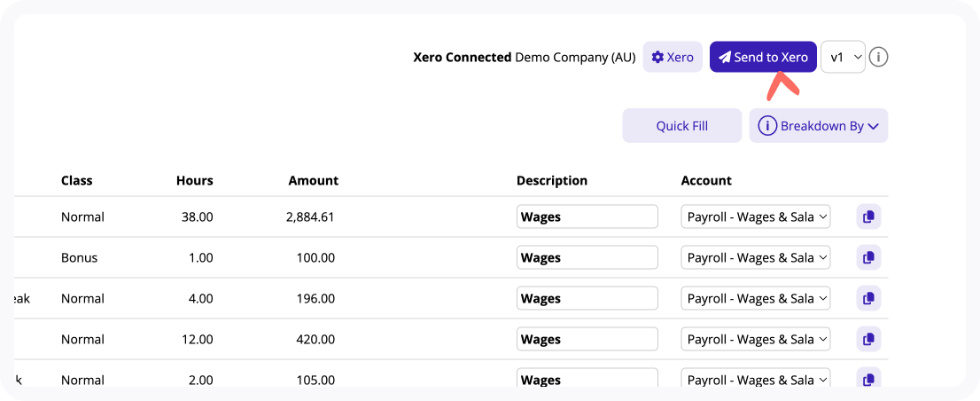Image resolution: width=980 pixels, height=401 pixels.
Task: Click the Quick Fill button
Action: pos(682,126)
